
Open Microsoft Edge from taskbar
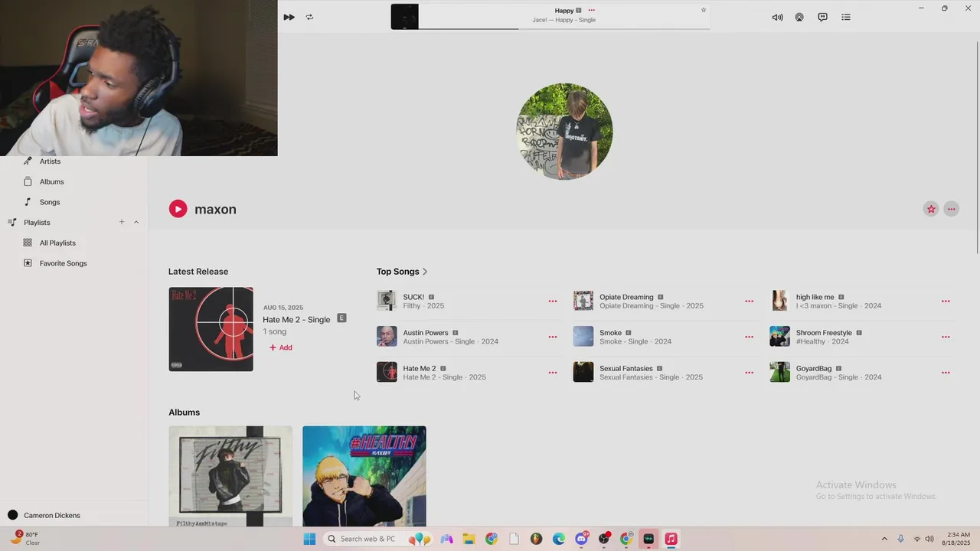click(x=559, y=539)
